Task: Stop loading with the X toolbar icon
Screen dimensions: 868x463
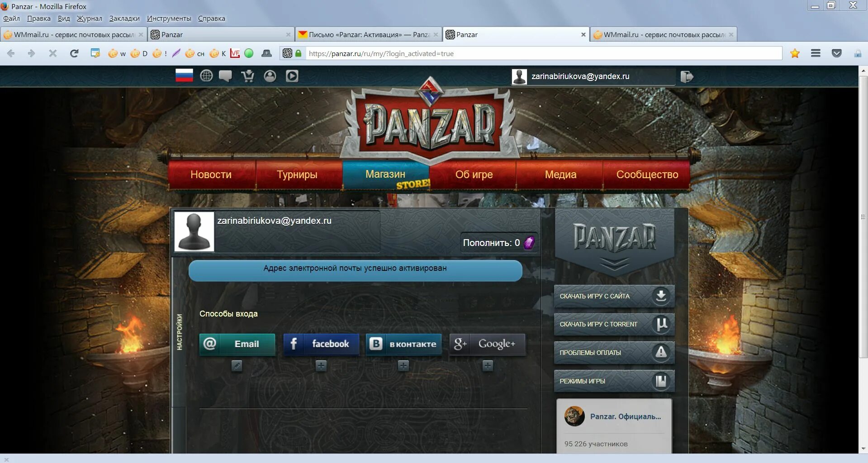Action: [53, 53]
